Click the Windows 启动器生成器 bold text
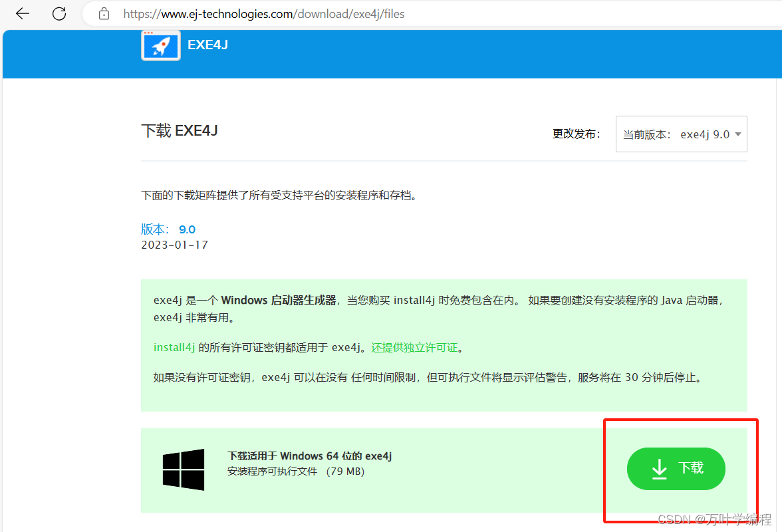The image size is (782, 532). [x=278, y=300]
